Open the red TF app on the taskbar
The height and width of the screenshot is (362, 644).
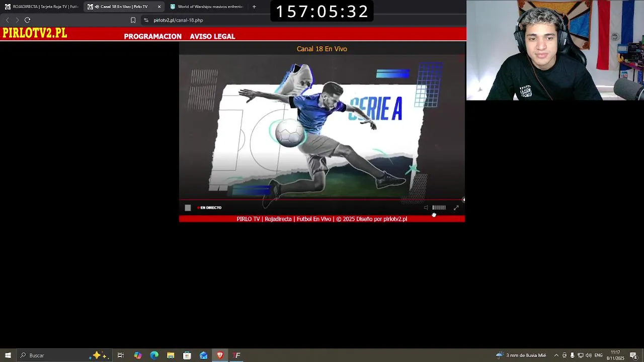(x=236, y=355)
